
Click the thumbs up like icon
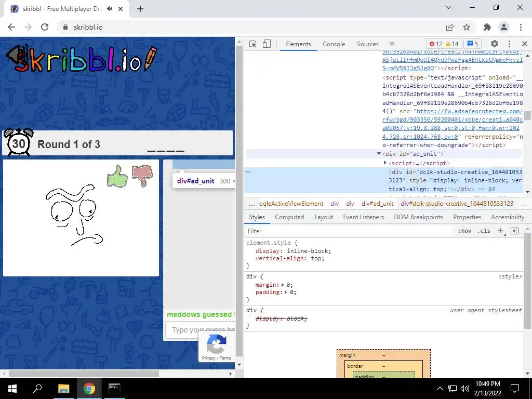coord(117,176)
